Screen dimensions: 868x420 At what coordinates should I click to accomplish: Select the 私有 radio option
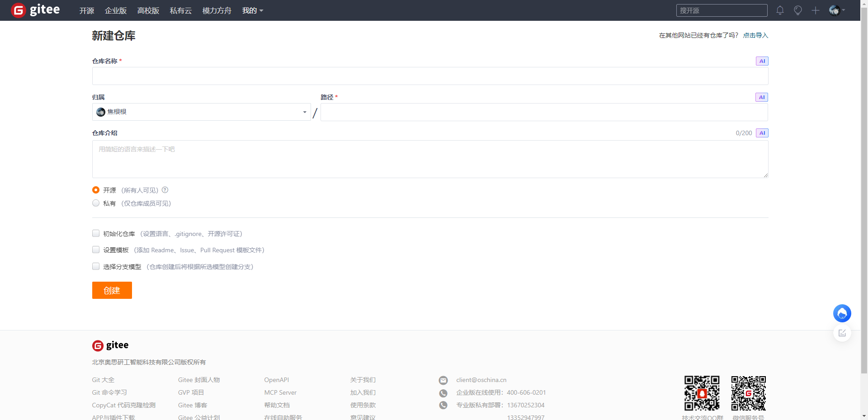(x=96, y=203)
